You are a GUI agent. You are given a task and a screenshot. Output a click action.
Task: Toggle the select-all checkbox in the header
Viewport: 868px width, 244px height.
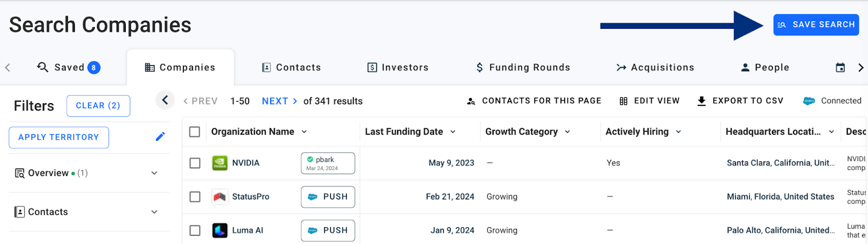(x=195, y=132)
